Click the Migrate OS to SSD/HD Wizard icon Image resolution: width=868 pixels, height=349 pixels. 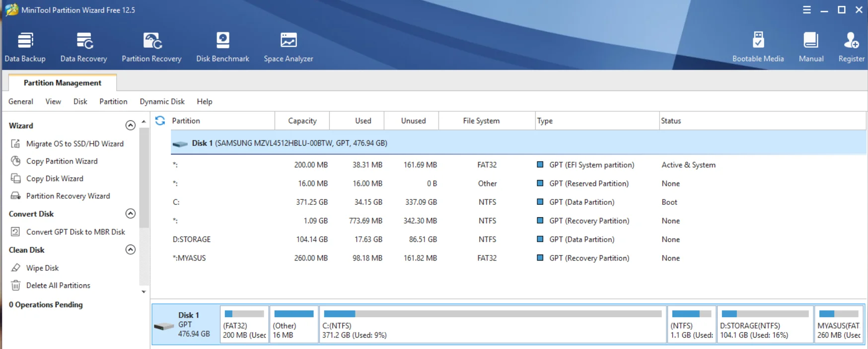16,144
